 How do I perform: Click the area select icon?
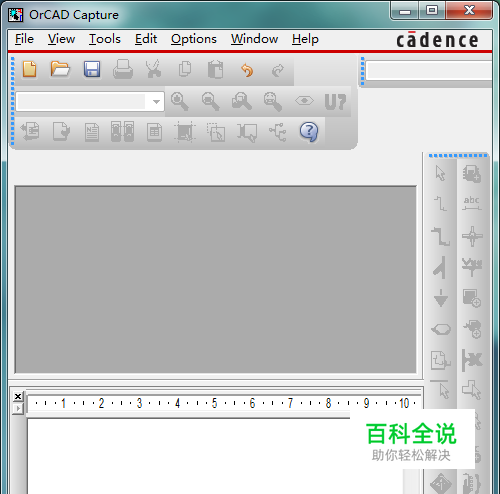tap(216, 132)
